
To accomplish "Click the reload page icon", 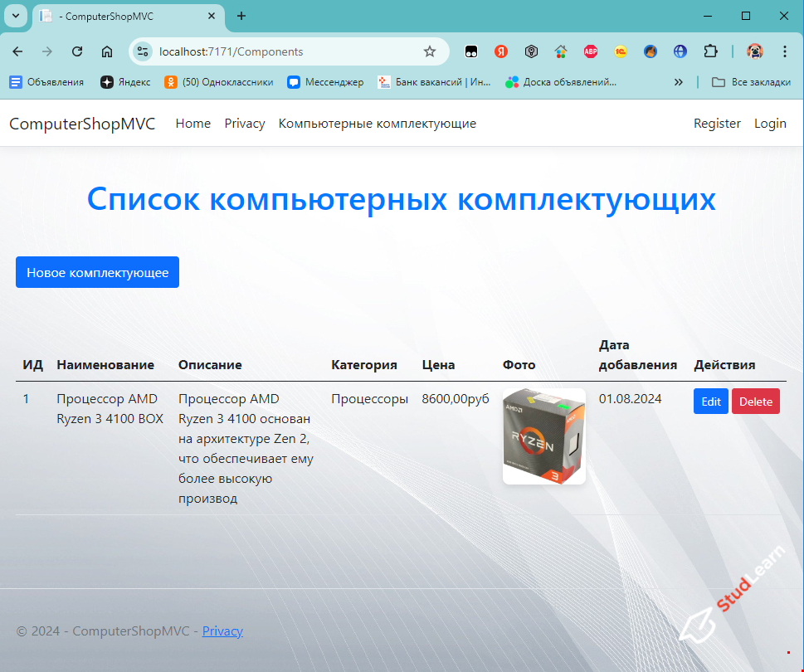I will point(76,51).
